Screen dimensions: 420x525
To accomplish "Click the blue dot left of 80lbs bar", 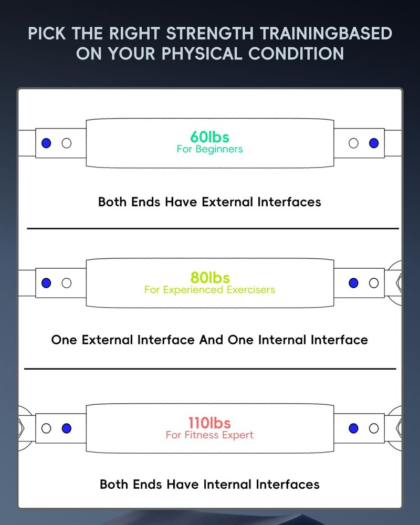I will pos(46,283).
